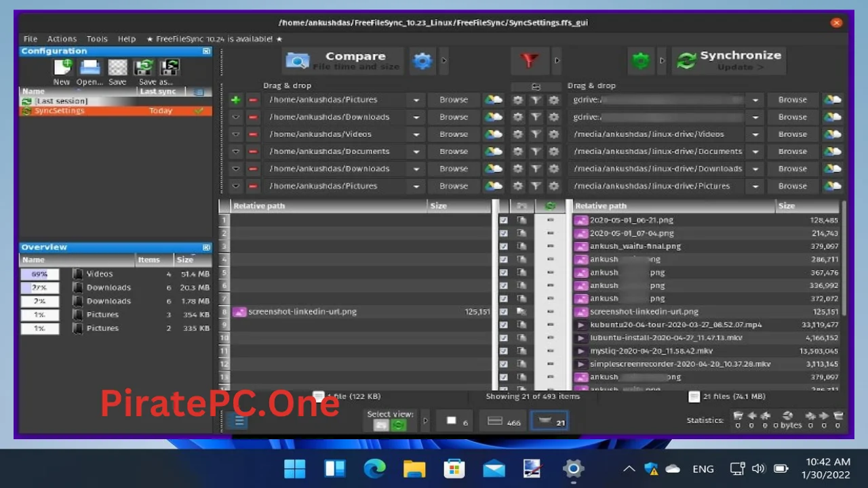Expand move arrow beside /home/ankushdas/Documents row
This screenshot has height=488, width=868.
coord(235,151)
